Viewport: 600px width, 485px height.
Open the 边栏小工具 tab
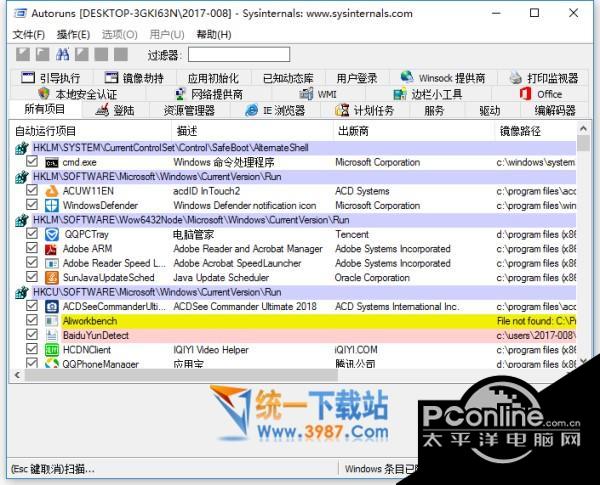[x=428, y=94]
